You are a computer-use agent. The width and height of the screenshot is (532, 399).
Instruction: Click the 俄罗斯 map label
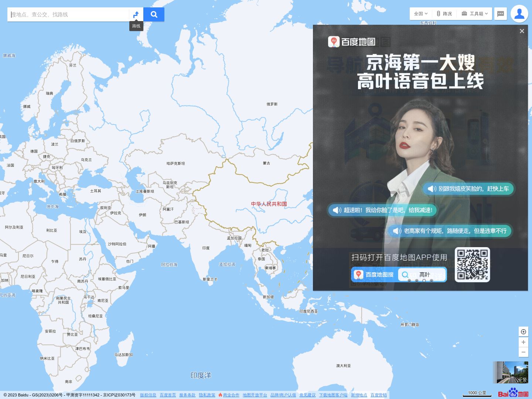272,104
